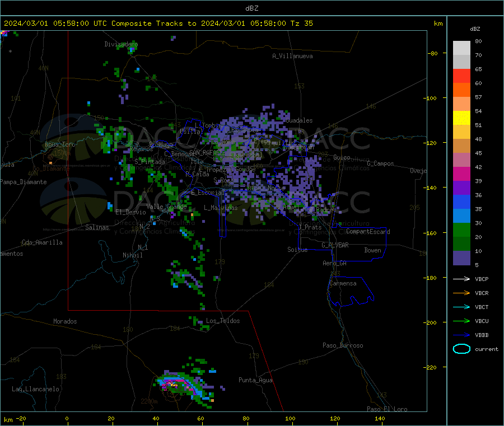
Task: Click the 'Paso_El_Loro' map label
Action: coord(387,409)
